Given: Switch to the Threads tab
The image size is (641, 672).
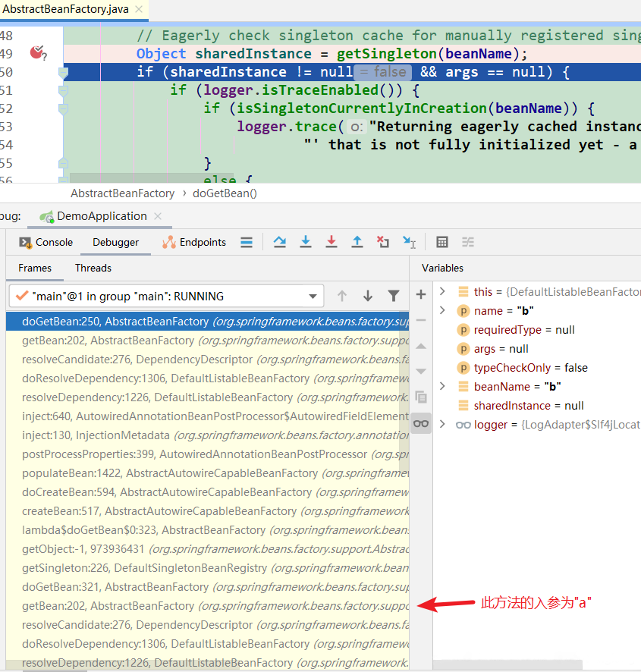Looking at the screenshot, I should coord(93,268).
